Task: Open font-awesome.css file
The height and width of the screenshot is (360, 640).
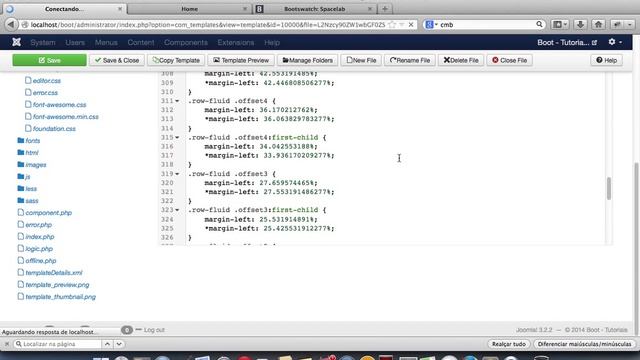Action: pyautogui.click(x=56, y=104)
